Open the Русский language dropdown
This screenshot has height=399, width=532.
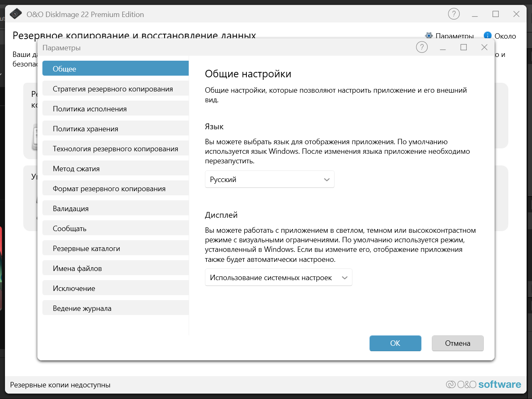[x=270, y=180]
